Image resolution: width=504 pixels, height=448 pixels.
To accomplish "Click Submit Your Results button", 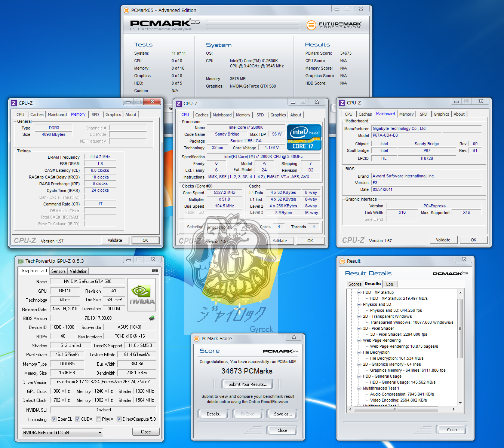I will pyautogui.click(x=248, y=384).
